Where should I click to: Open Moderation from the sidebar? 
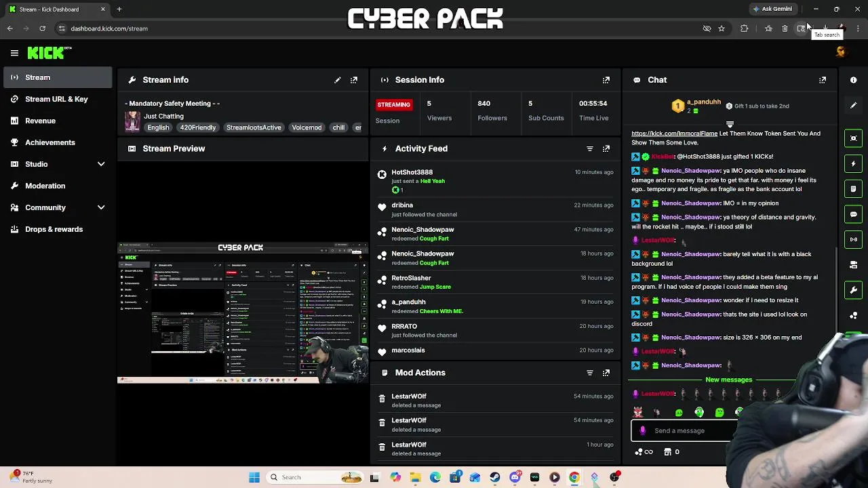[57, 186]
